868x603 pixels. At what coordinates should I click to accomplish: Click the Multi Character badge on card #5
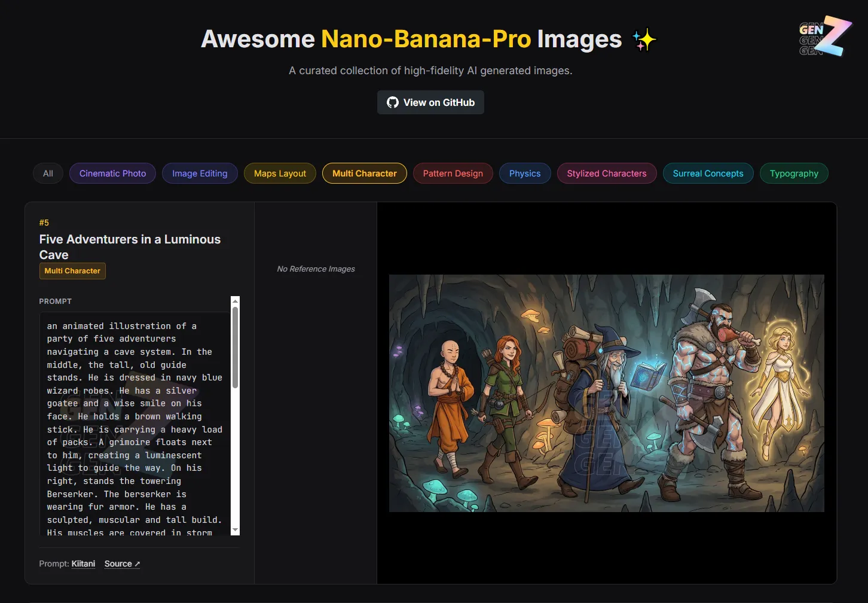click(72, 270)
